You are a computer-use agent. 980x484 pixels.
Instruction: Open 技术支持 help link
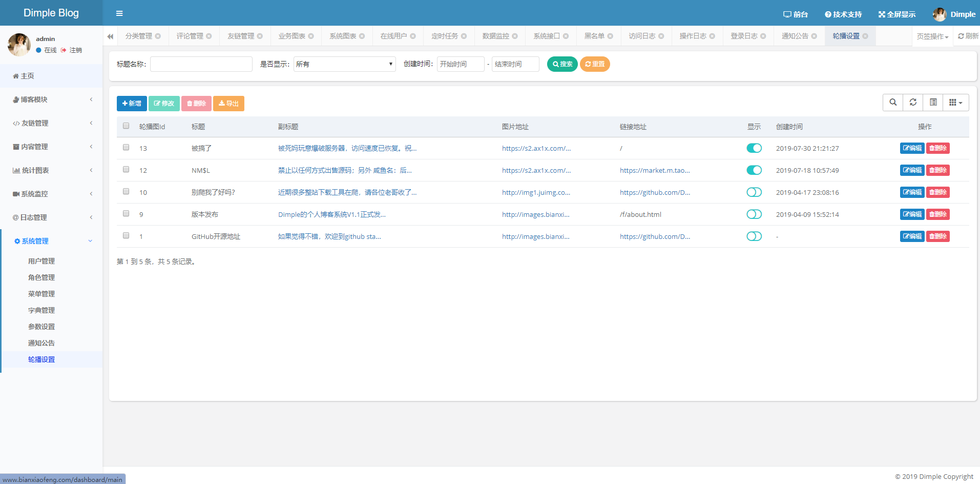click(x=843, y=14)
